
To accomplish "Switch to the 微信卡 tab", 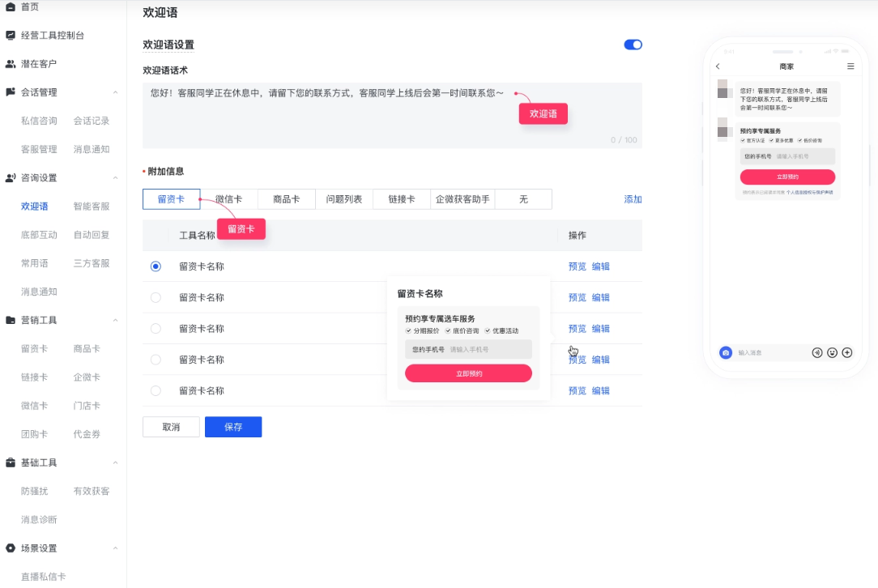I will [x=228, y=198].
